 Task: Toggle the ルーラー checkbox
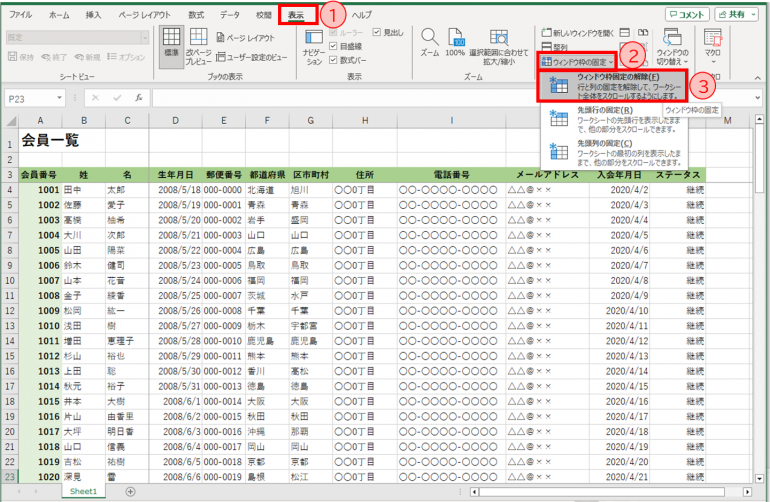pos(333,32)
